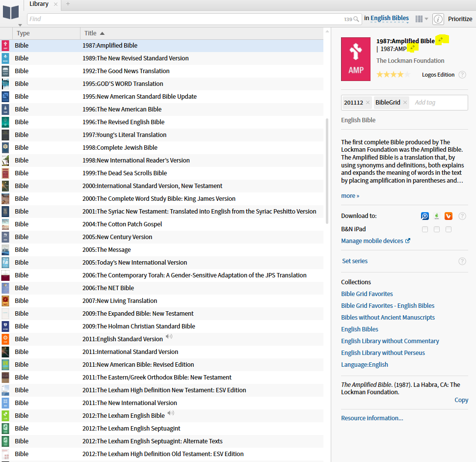This screenshot has width=476, height=462.
Task: Open English Library without Perseus collection
Action: tap(383, 353)
